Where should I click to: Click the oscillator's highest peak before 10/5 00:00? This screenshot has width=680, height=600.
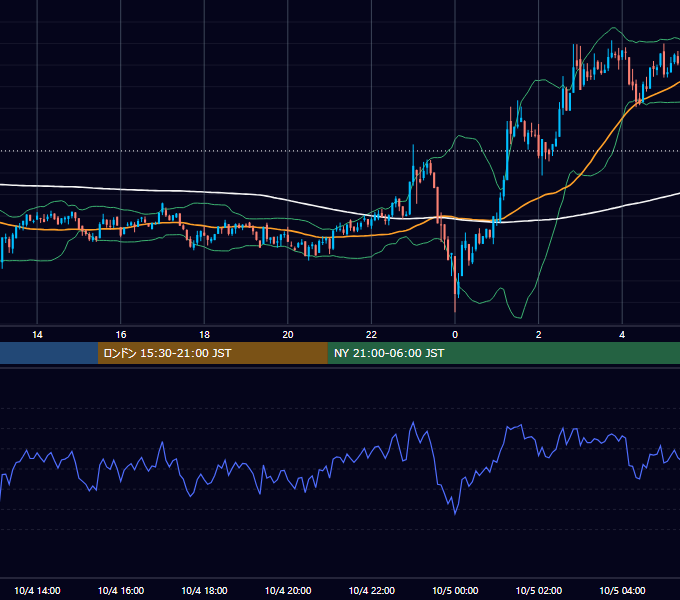click(413, 422)
